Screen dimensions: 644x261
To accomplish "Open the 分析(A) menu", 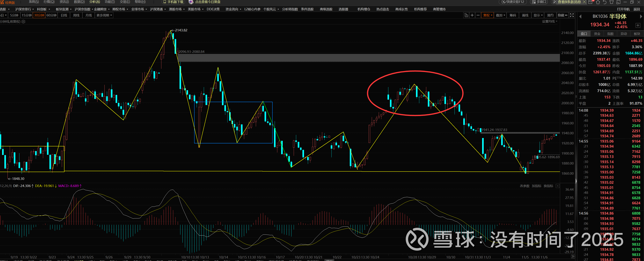I will click(x=94, y=2).
